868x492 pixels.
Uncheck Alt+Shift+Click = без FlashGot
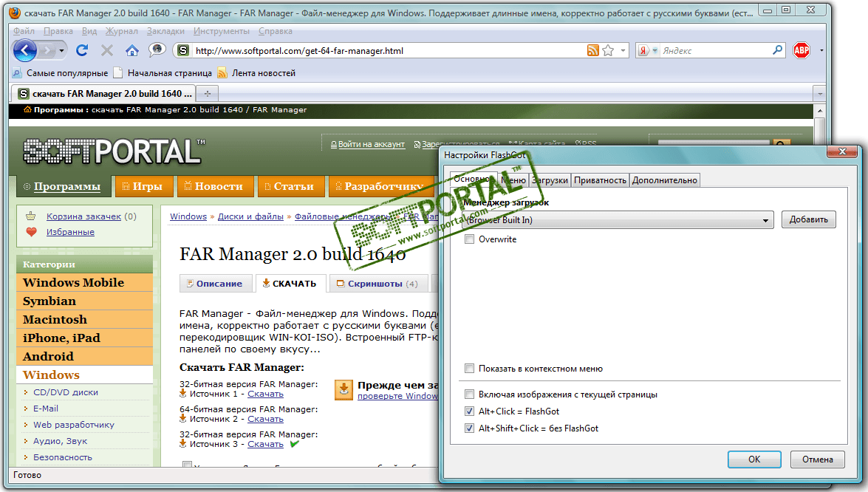[x=469, y=428]
